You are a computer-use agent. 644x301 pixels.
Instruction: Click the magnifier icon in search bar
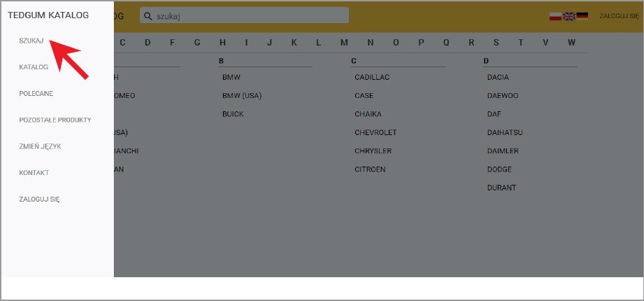click(148, 16)
